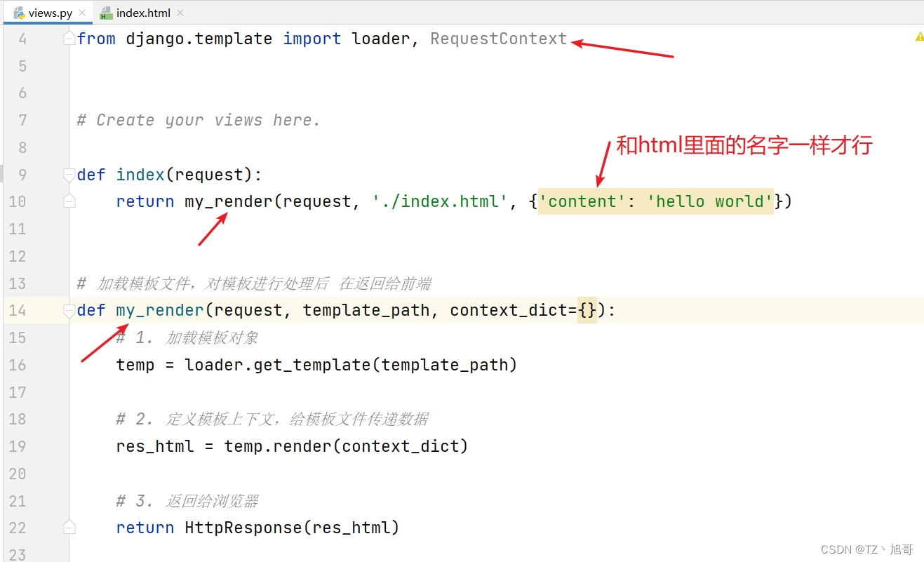Click line number 10 in the gutter
This screenshot has height=562, width=924.
click(x=18, y=202)
